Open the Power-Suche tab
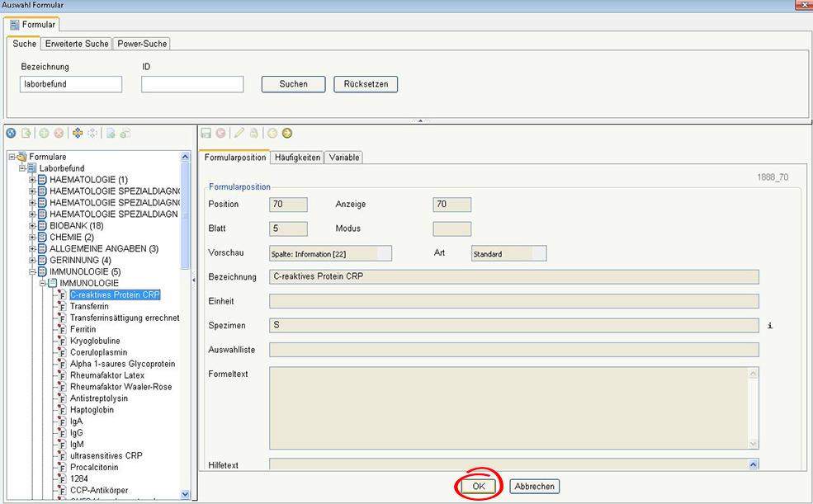The width and height of the screenshot is (813, 504). coord(142,44)
